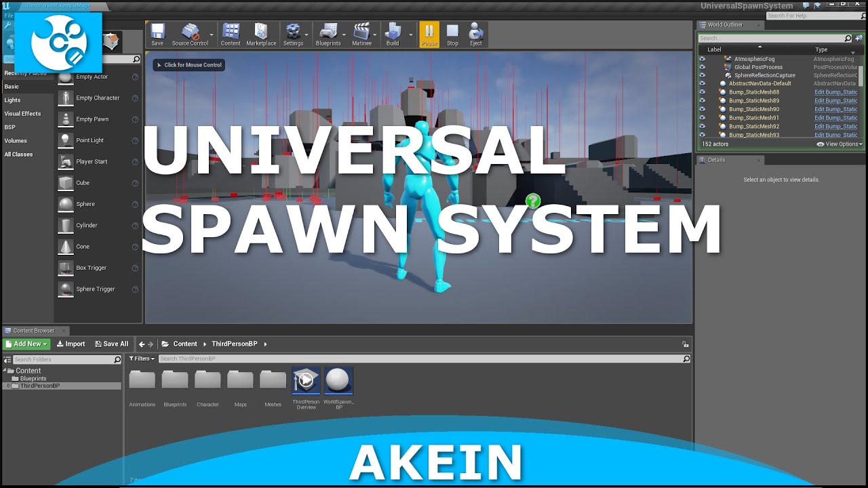This screenshot has height=488, width=868.
Task: Toggle visibility of AtmosphericFog actor
Action: [703, 59]
